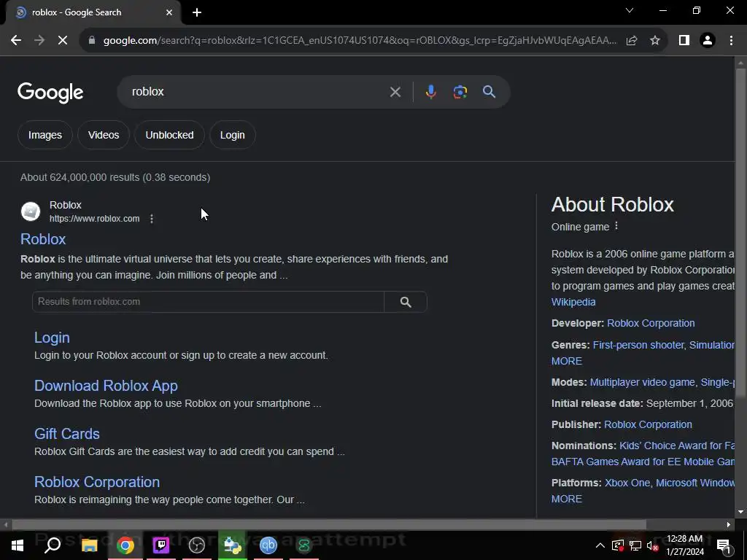Click the scroll right arrow of horizontal scrollbar
Screen dimensions: 747x560
point(729,525)
